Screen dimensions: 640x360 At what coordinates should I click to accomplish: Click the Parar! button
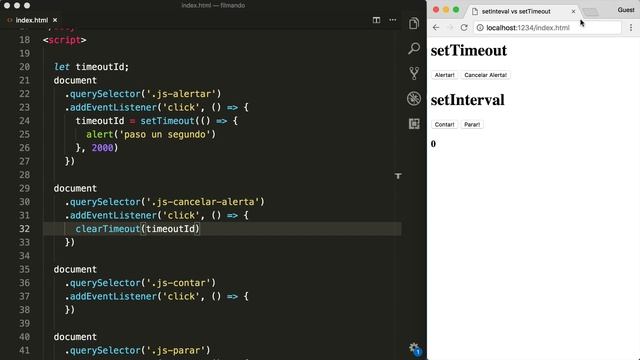coord(472,124)
